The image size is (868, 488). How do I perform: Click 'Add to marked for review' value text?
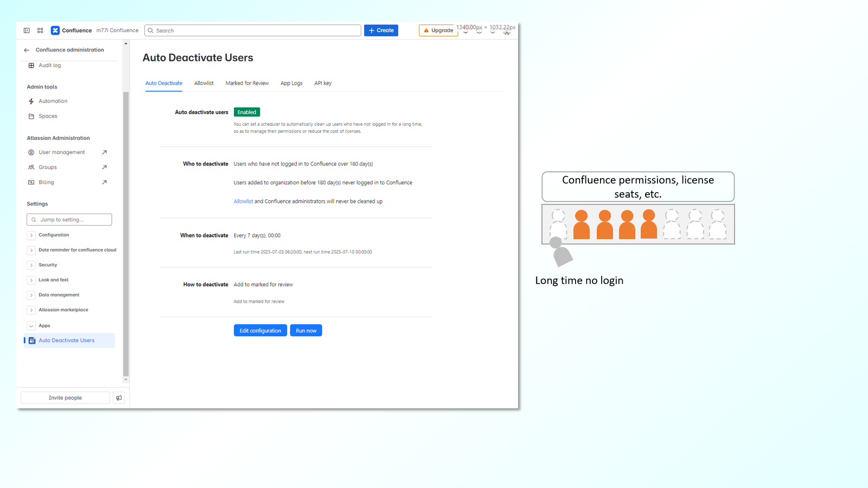point(263,285)
